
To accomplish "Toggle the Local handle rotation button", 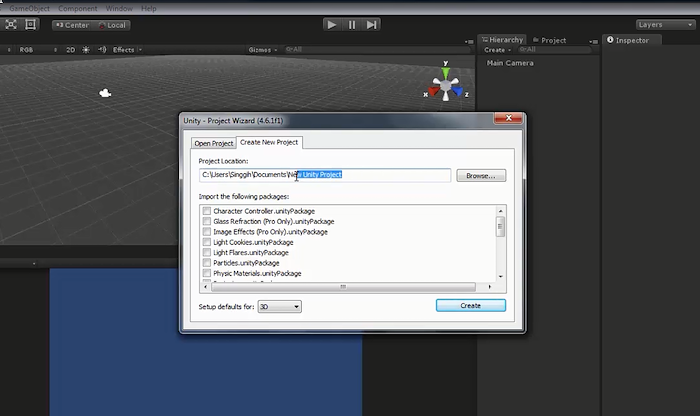I will click(112, 25).
